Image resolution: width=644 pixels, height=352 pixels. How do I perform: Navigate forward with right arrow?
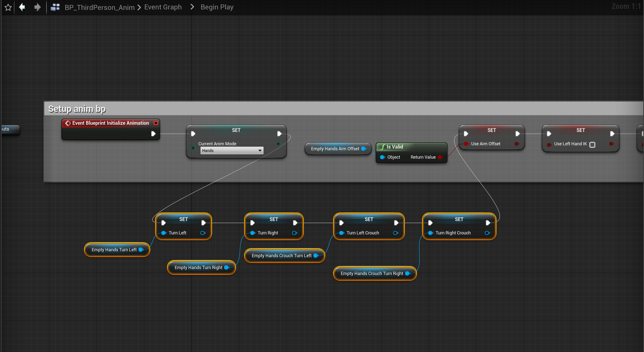(x=37, y=7)
